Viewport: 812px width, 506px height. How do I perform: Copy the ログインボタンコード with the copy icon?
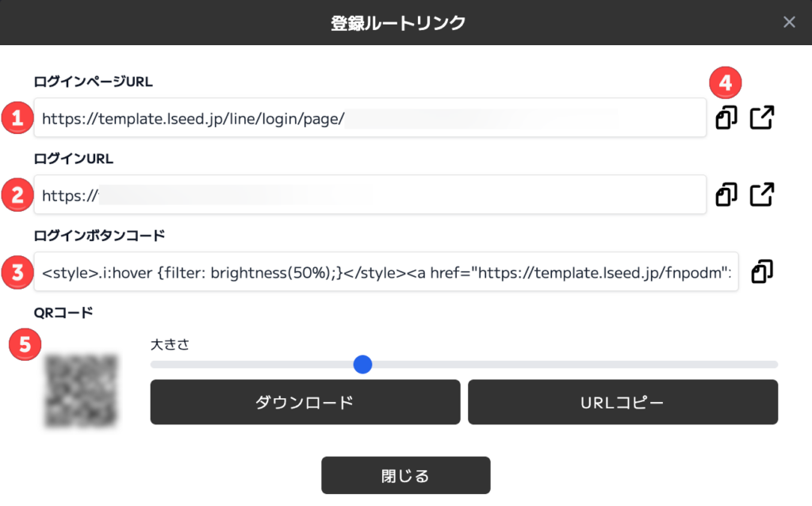pos(761,271)
